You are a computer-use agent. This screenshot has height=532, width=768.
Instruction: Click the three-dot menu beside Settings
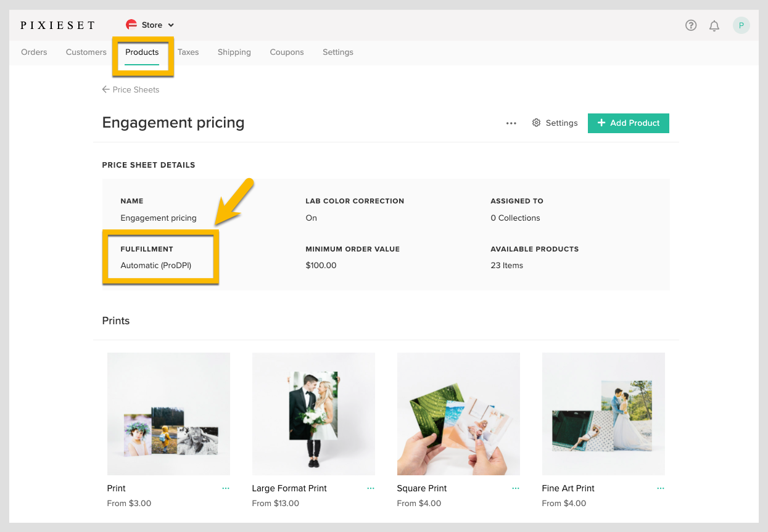click(x=511, y=123)
